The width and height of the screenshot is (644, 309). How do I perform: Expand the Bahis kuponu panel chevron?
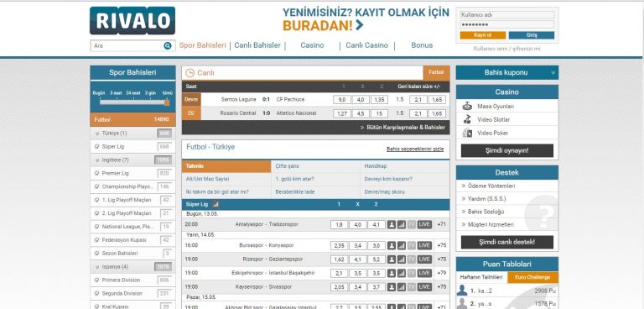[x=553, y=73]
